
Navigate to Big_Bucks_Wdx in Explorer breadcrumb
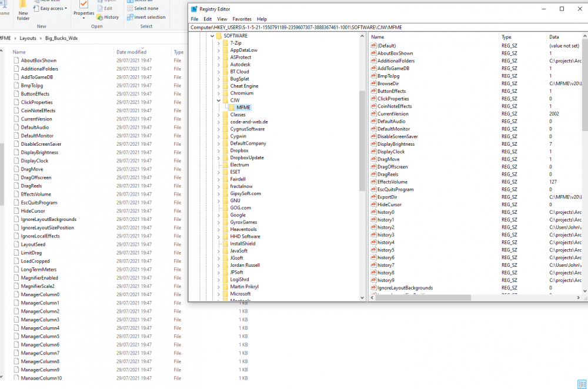tap(62, 38)
